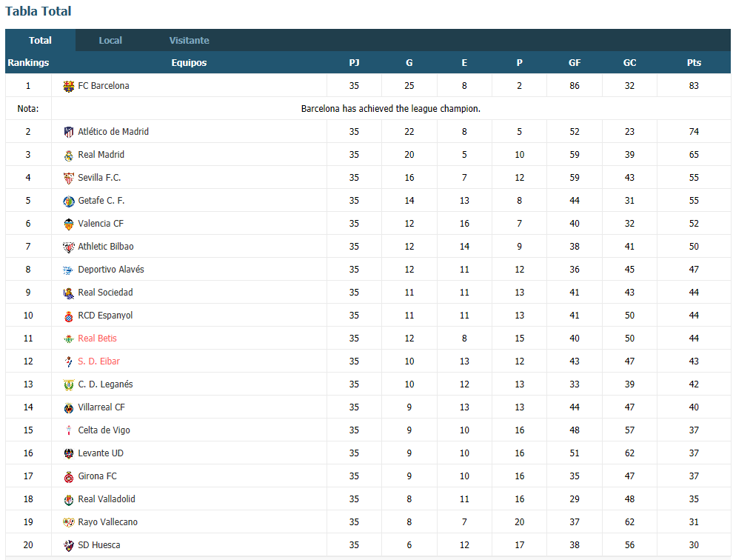The image size is (733, 560).
Task: Open the red Real Betis link
Action: [x=97, y=338]
